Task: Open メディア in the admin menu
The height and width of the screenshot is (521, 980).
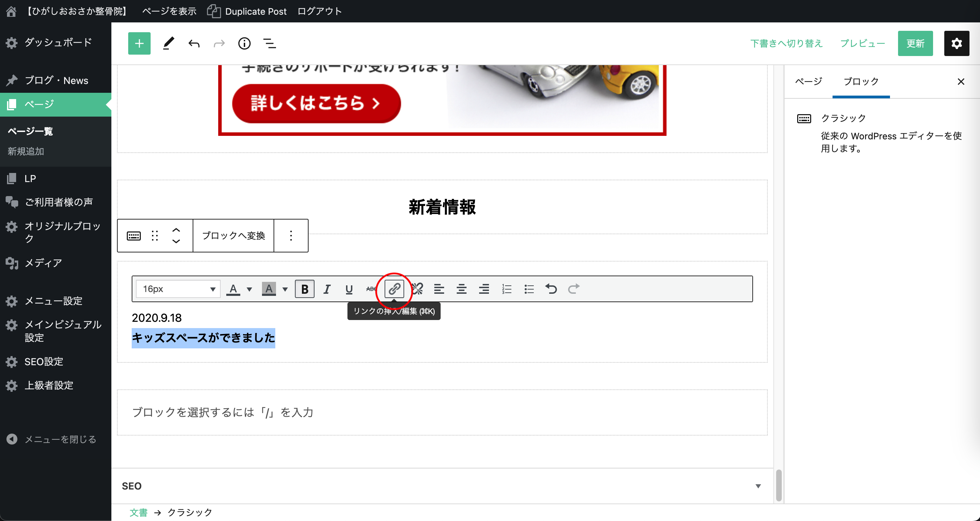Action: (x=43, y=262)
